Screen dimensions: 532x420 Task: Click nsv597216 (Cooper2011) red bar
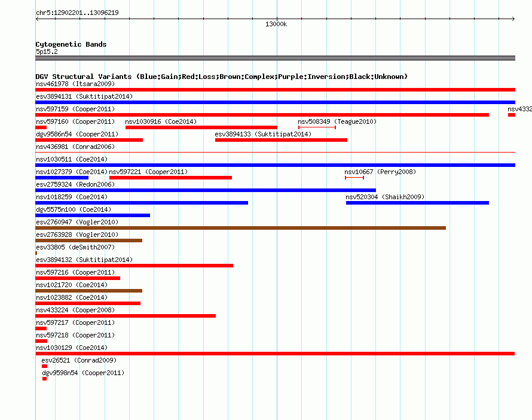[78, 278]
